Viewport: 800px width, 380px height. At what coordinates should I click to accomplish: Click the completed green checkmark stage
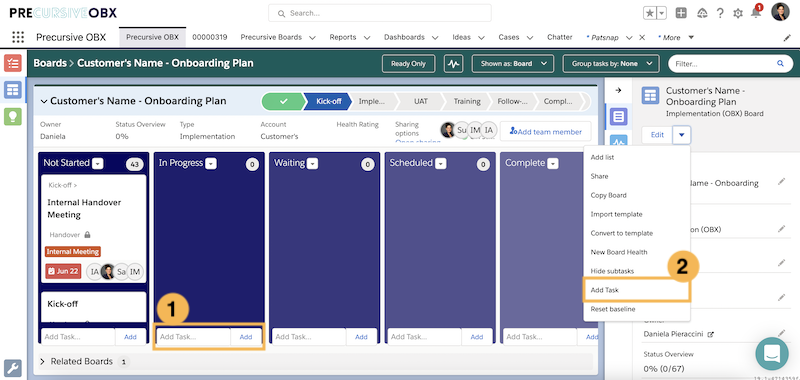pos(283,101)
